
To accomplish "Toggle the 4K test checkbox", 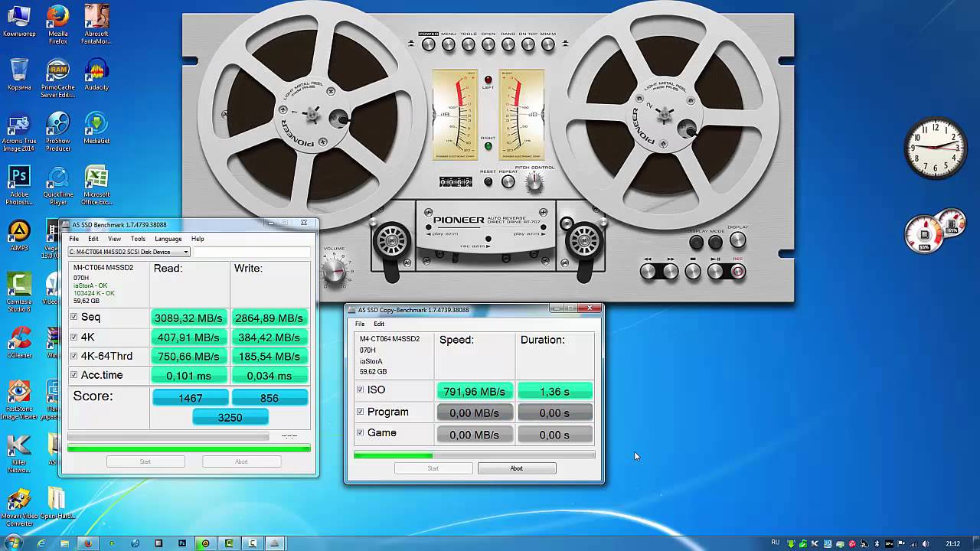I will [74, 337].
